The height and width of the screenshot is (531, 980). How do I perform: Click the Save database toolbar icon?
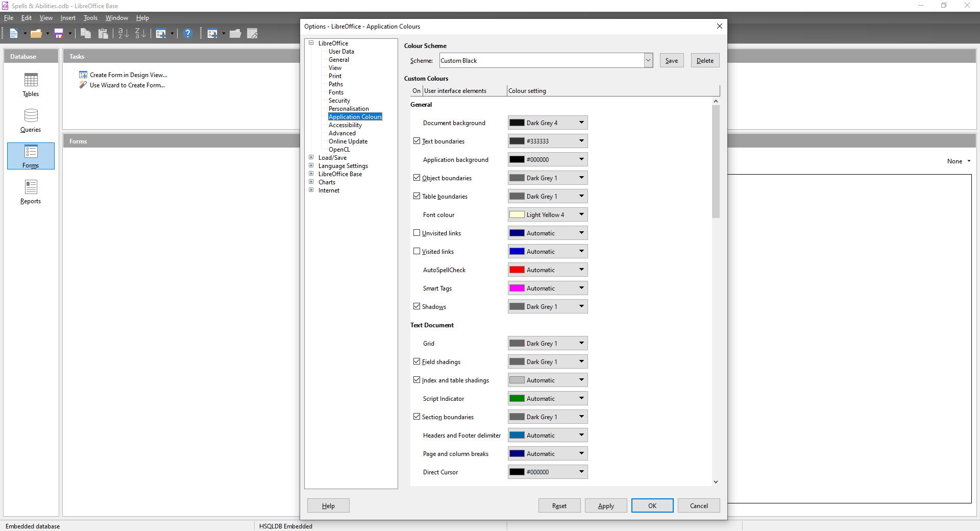point(59,34)
